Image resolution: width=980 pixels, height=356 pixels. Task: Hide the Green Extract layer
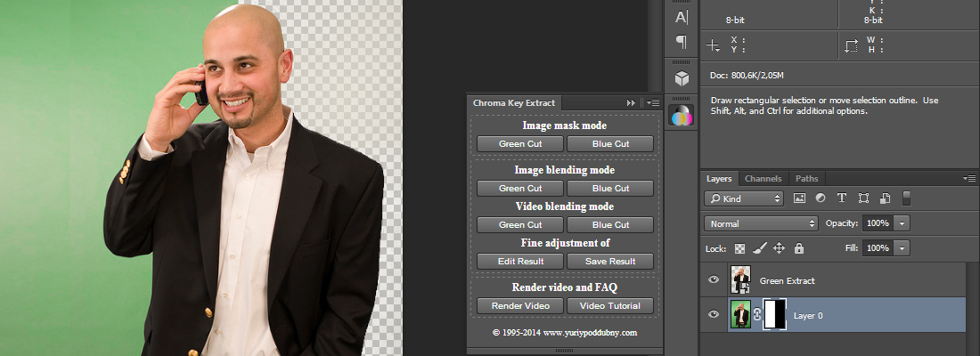[713, 279]
